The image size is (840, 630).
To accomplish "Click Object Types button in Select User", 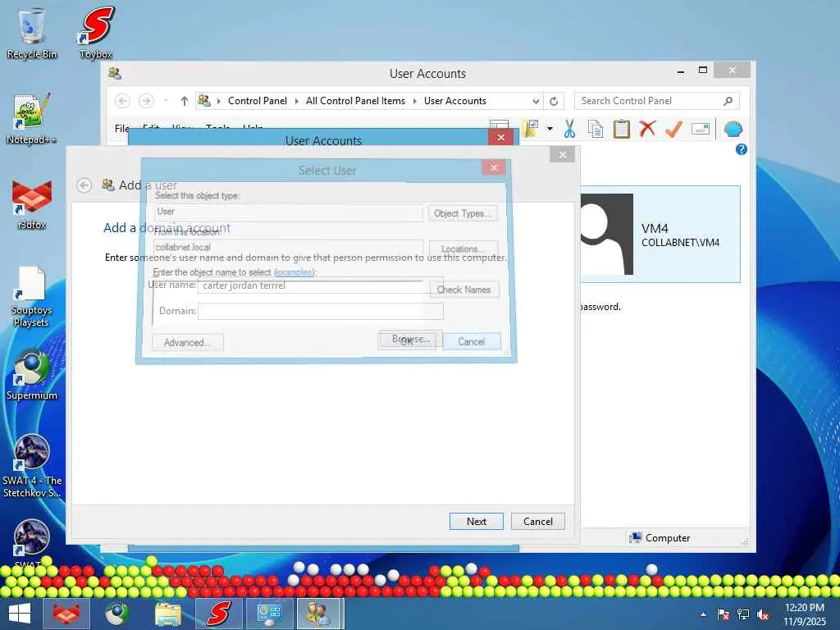I will click(x=463, y=213).
